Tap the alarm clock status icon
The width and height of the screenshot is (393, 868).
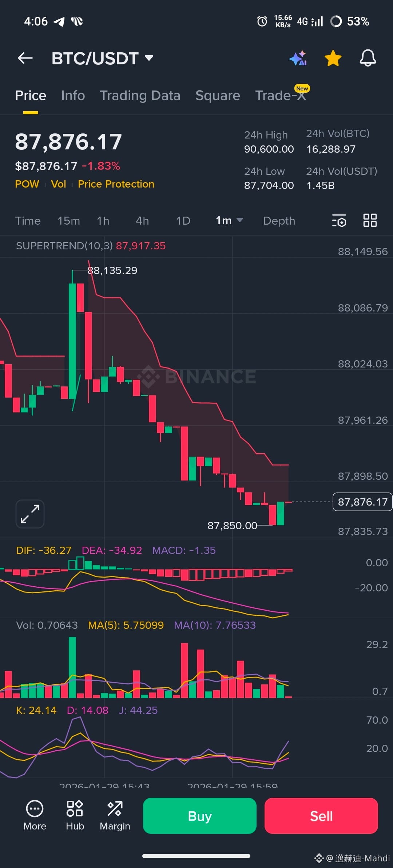262,21
